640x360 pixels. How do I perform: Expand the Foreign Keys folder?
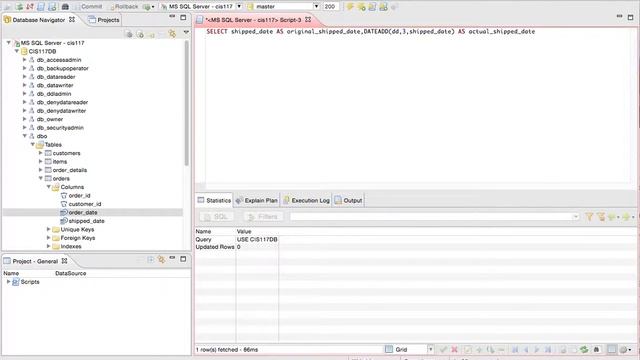click(49, 238)
